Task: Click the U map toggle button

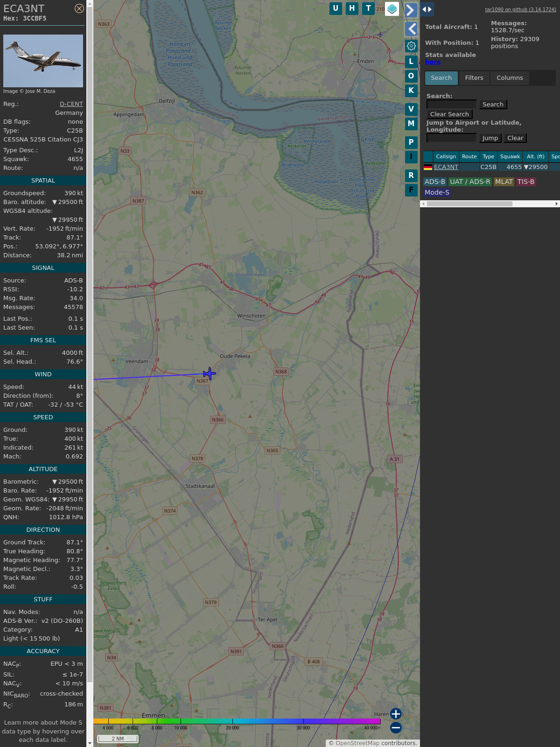Action: click(x=336, y=8)
